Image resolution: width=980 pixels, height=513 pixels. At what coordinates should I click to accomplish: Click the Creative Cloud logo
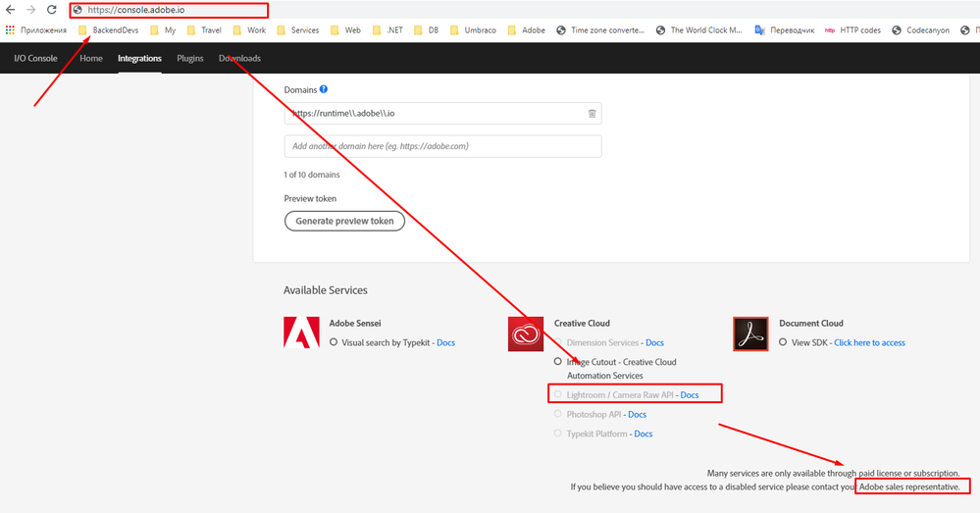coord(526,333)
